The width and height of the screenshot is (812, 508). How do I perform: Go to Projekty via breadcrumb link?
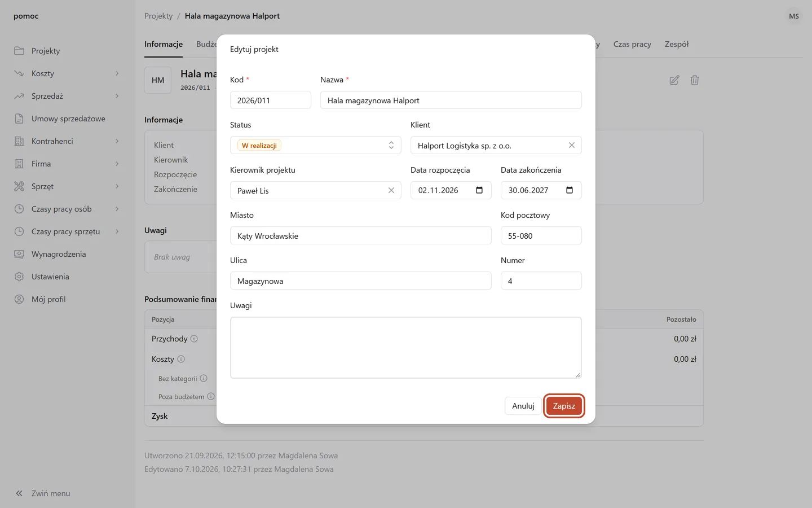pyautogui.click(x=158, y=16)
